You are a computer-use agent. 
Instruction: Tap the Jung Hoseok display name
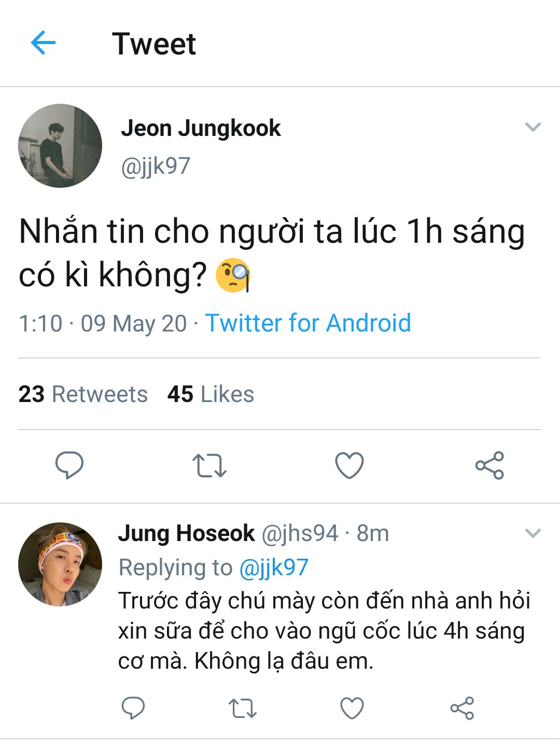click(187, 533)
